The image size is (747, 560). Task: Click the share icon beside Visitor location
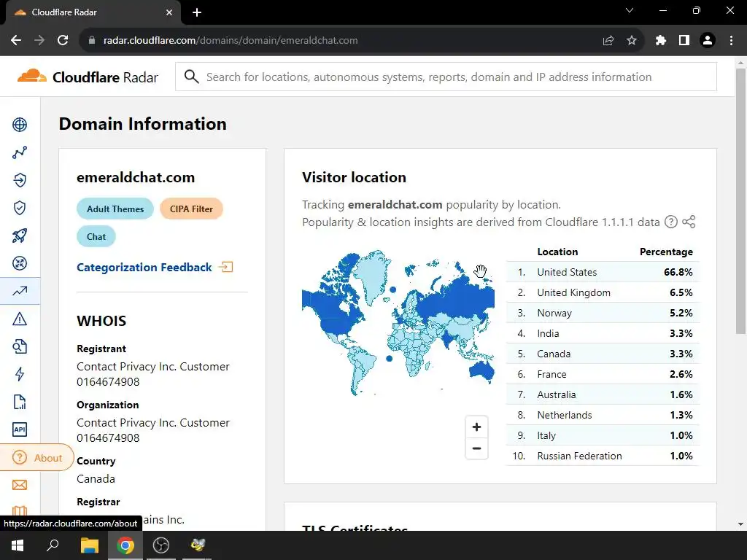(x=689, y=222)
